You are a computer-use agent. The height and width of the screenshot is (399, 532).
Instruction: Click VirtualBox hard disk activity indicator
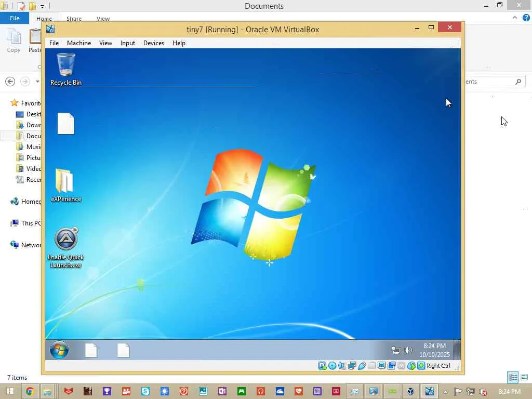(322, 366)
